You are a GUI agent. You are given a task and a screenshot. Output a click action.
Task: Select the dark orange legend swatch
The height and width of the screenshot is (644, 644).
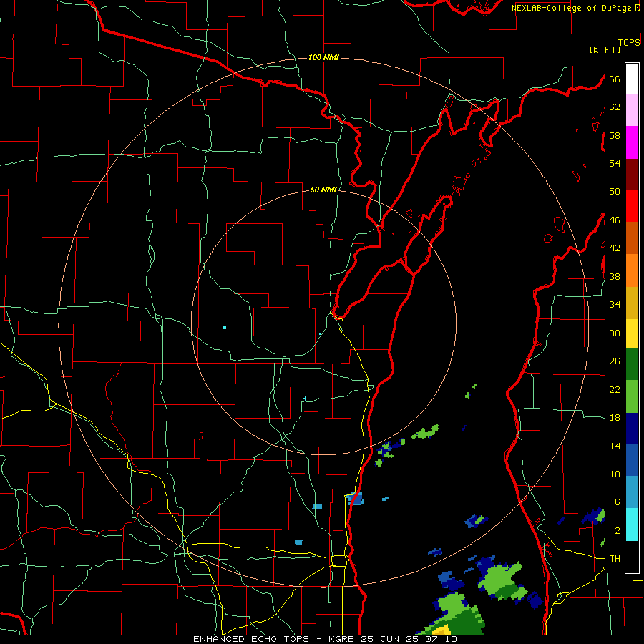632,238
